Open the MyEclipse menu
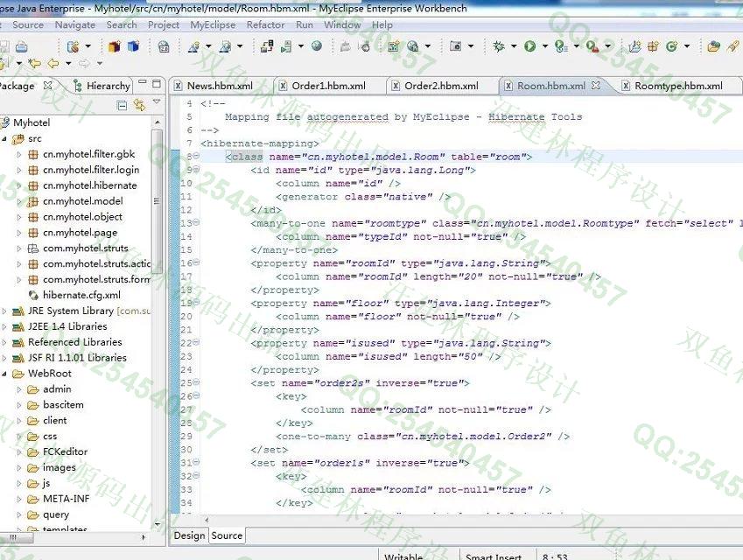This screenshot has width=743, height=560. point(213,24)
